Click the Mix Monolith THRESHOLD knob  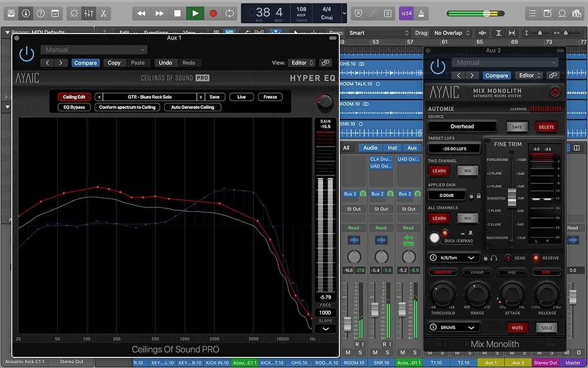[x=443, y=294]
